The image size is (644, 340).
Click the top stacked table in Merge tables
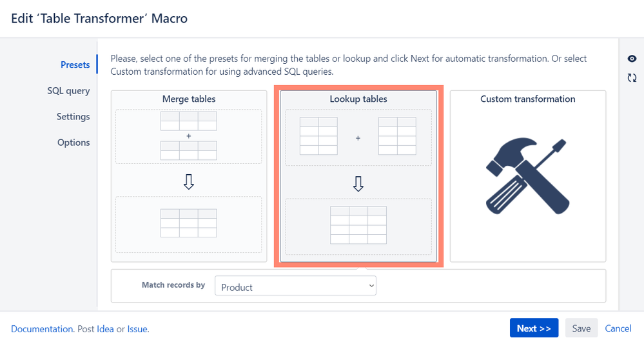(x=188, y=121)
